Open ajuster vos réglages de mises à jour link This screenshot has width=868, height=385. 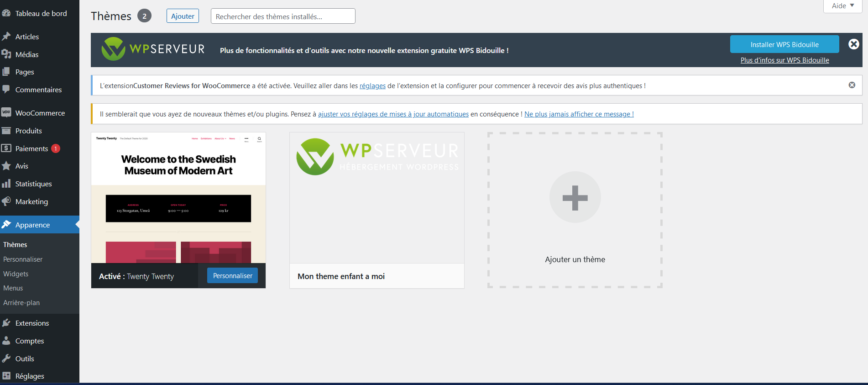click(x=393, y=114)
